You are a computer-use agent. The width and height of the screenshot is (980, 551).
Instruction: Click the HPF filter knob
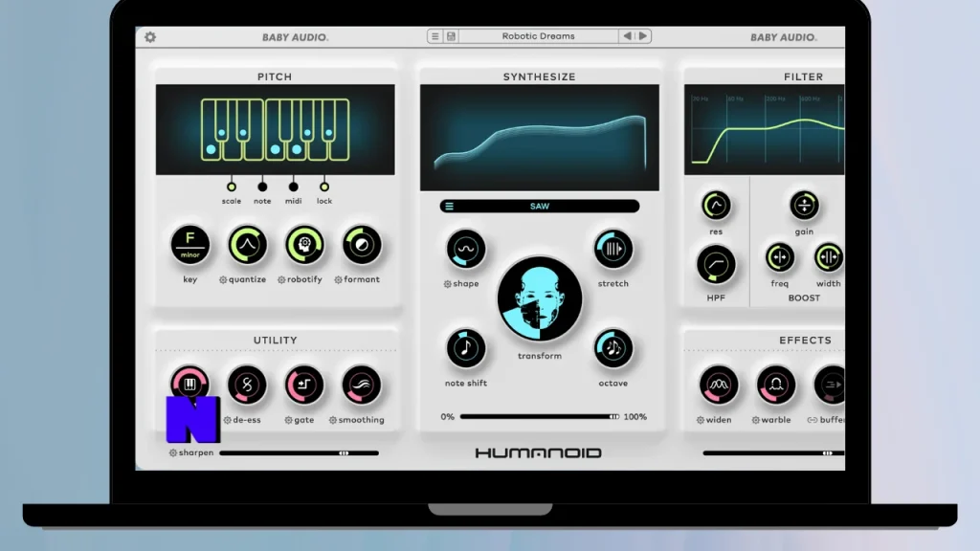(716, 265)
